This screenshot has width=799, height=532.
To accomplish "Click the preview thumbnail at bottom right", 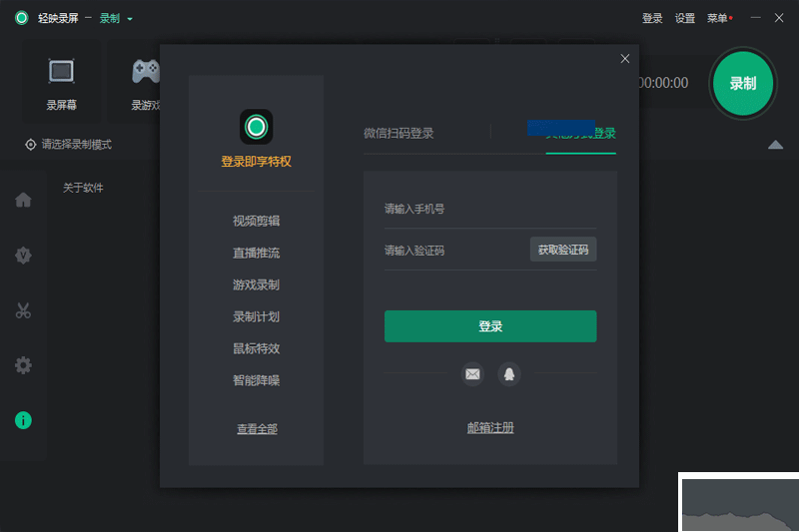I will (x=739, y=503).
